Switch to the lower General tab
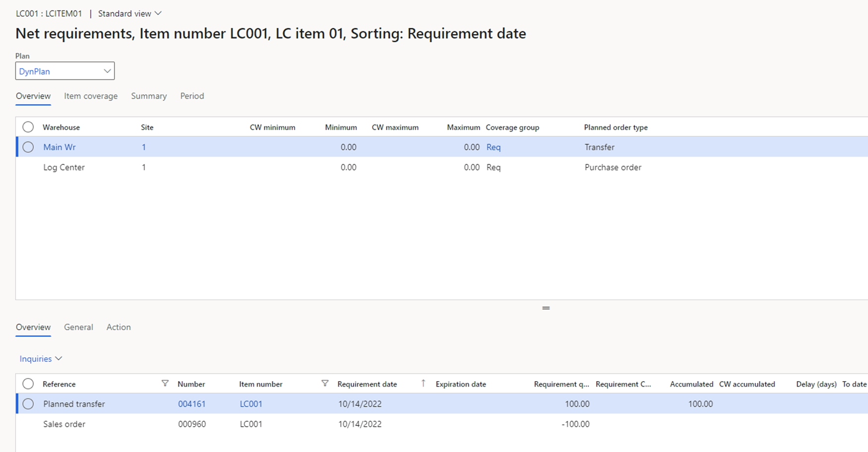This screenshot has width=868, height=452. point(78,327)
